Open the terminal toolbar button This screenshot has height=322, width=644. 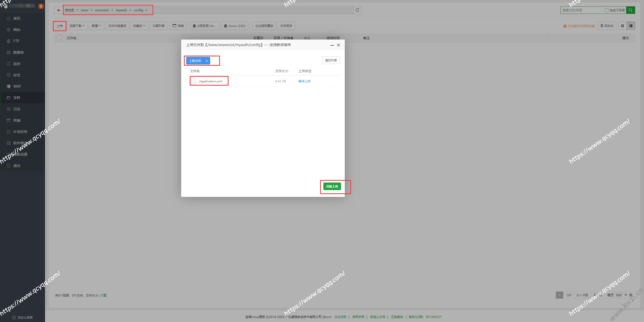[x=178, y=26]
